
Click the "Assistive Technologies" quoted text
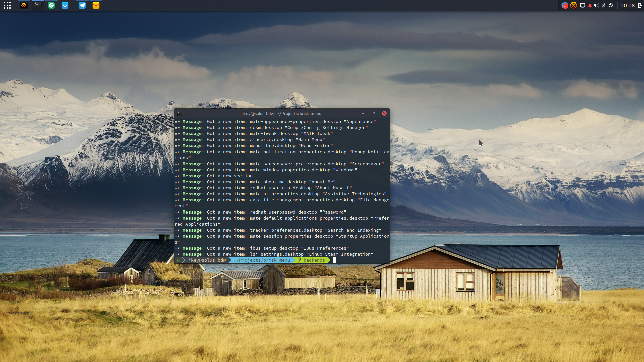(x=355, y=194)
